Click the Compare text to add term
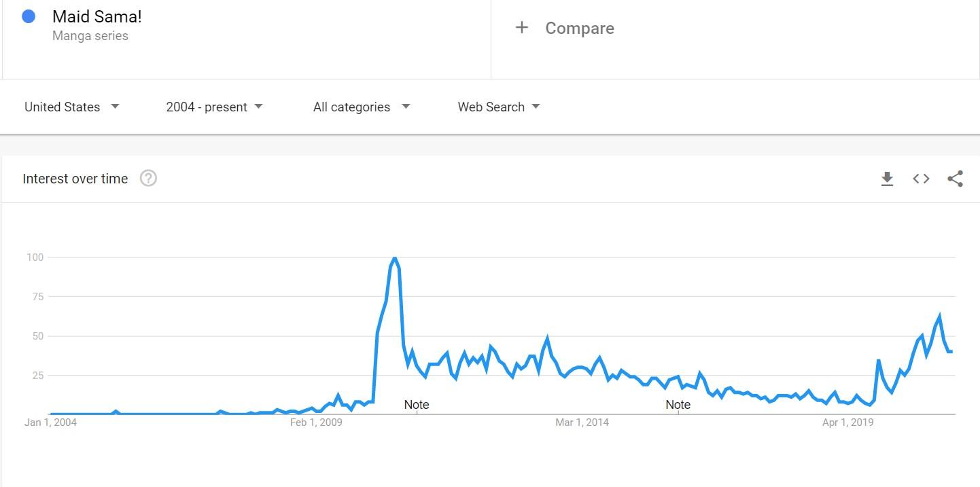This screenshot has height=487, width=980. click(x=579, y=29)
